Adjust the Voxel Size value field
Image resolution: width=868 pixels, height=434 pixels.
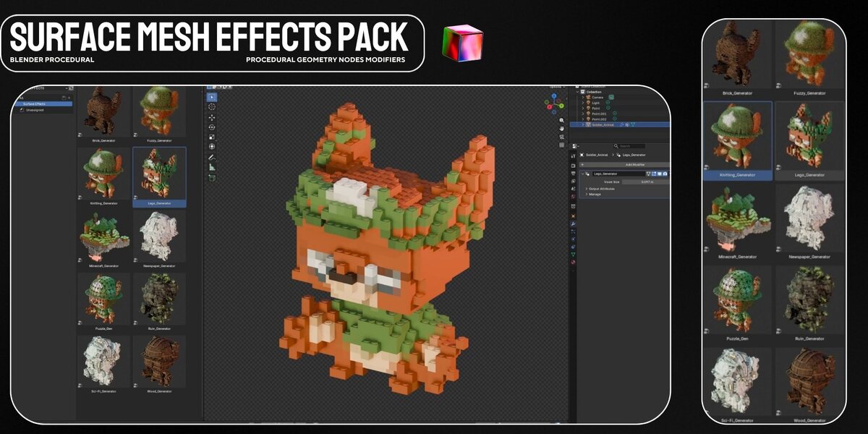(x=646, y=182)
